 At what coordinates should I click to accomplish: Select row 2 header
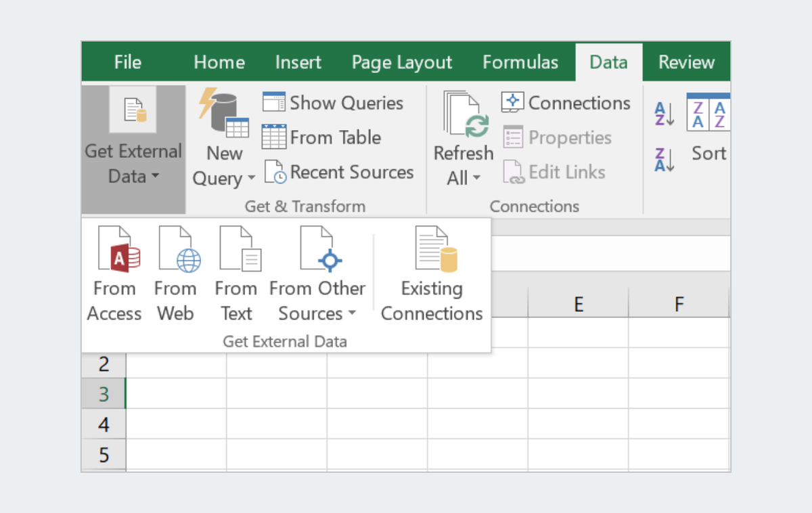click(x=104, y=364)
